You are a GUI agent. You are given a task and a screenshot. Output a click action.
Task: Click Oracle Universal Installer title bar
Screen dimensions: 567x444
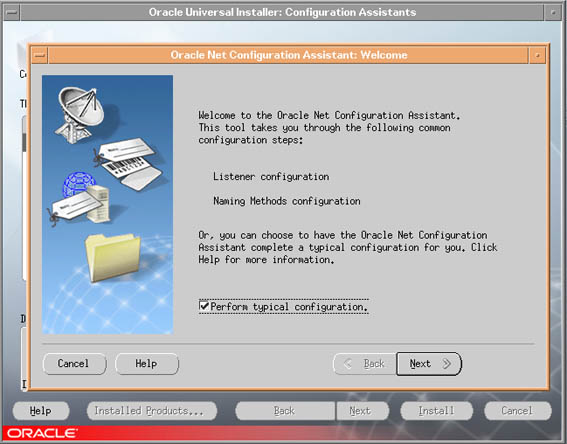click(282, 12)
